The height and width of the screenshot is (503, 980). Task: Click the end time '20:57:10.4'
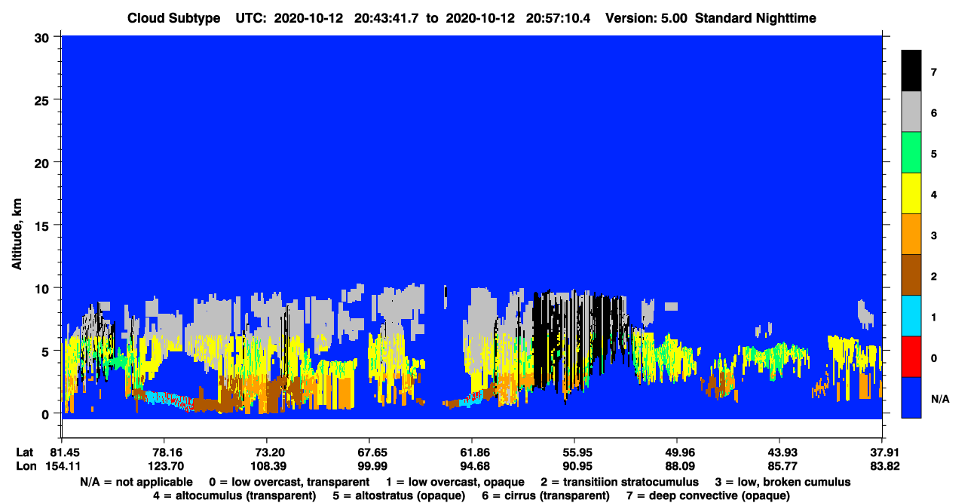click(x=558, y=18)
